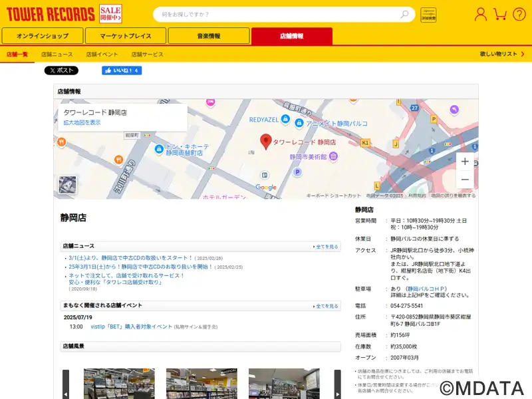
Task: Open 拡大地図を表示 link
Action: click(x=82, y=122)
